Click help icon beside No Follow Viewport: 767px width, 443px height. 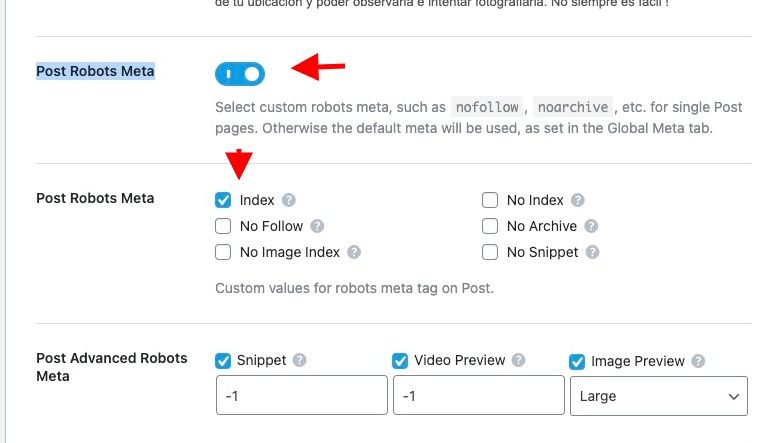click(x=317, y=226)
